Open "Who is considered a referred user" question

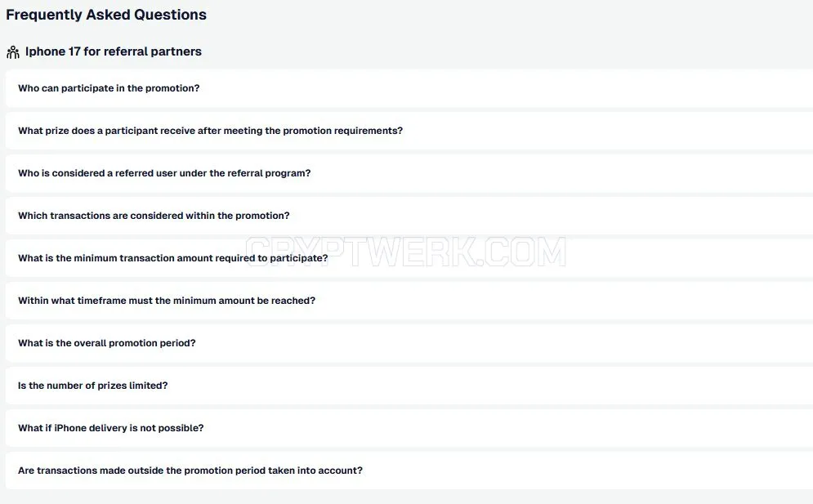coord(409,173)
